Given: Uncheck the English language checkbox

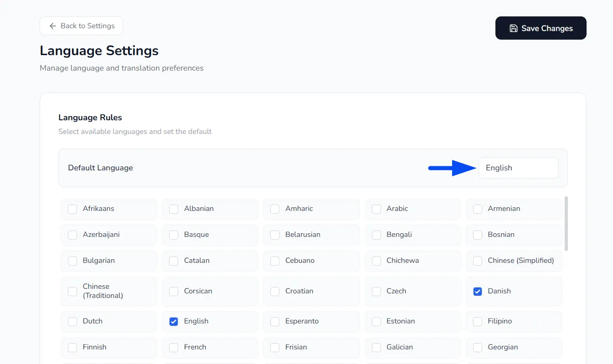Looking at the screenshot, I should (x=174, y=321).
